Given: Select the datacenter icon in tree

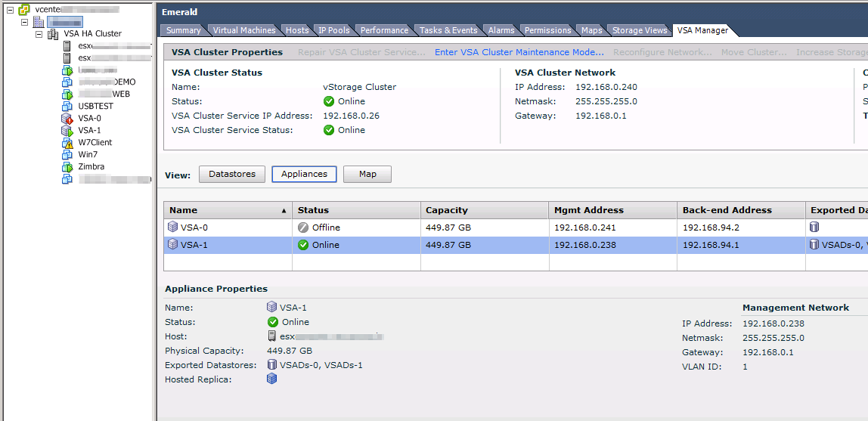Looking at the screenshot, I should coord(39,22).
